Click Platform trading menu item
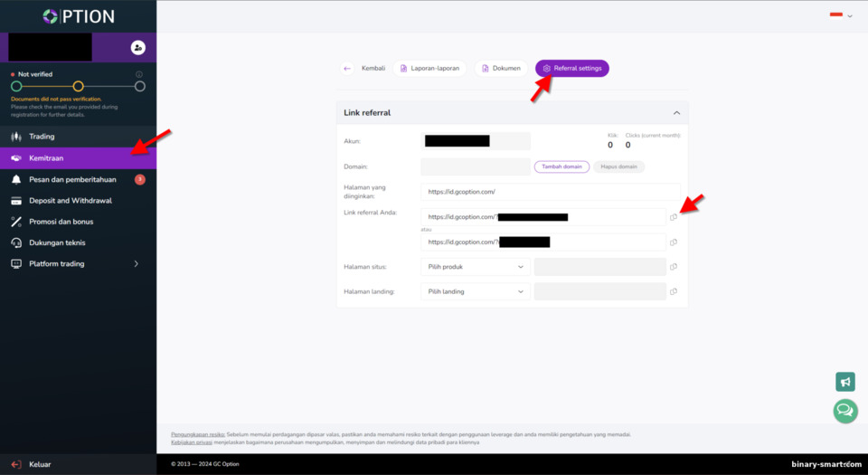Image resolution: width=868 pixels, height=475 pixels. click(78, 263)
